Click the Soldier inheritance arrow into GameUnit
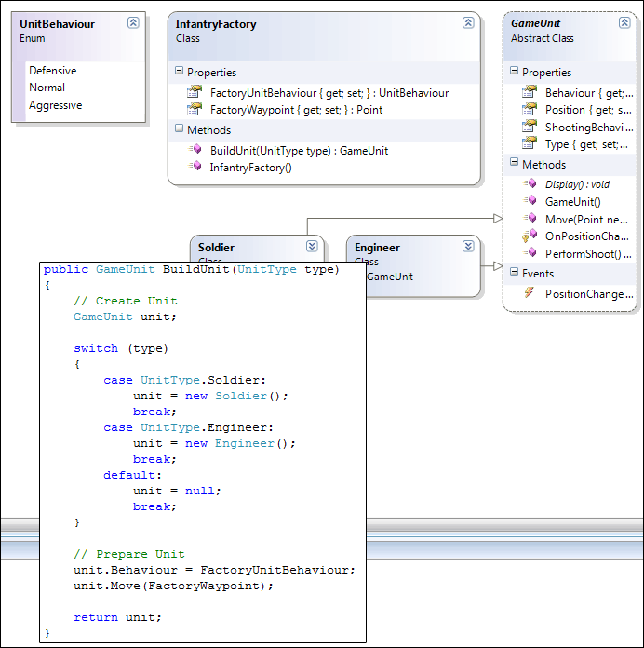 [498, 218]
